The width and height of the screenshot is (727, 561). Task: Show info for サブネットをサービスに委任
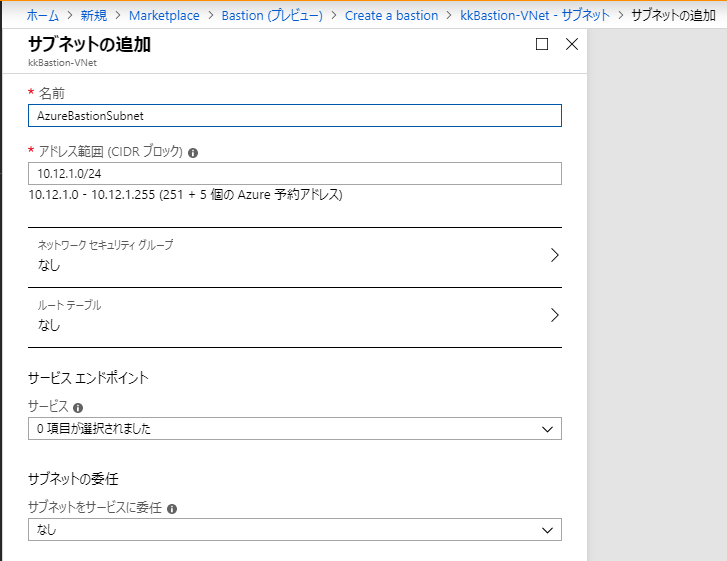(172, 509)
